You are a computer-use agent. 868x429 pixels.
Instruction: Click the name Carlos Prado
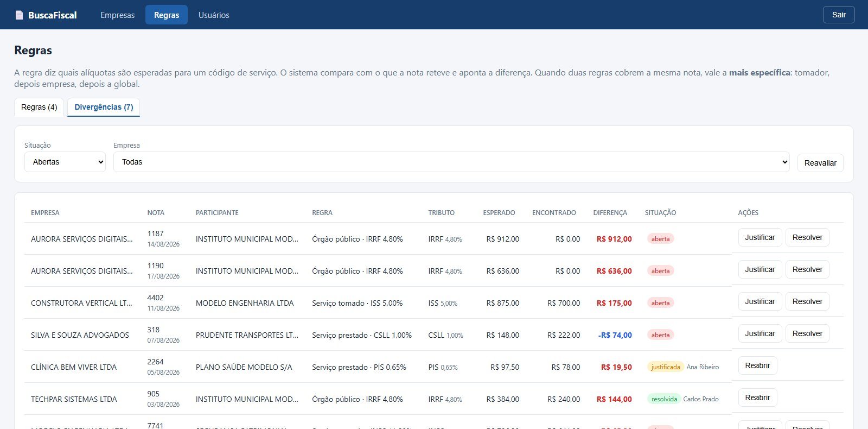tap(701, 399)
